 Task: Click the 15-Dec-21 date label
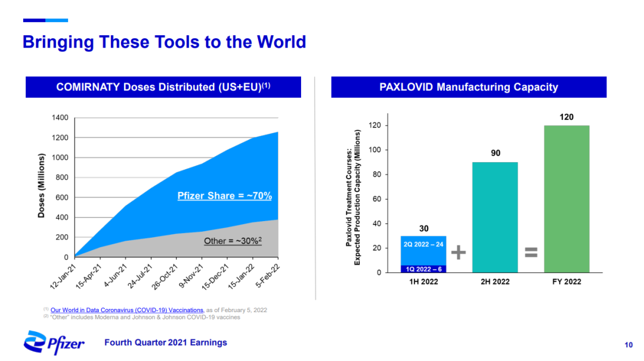[216, 276]
